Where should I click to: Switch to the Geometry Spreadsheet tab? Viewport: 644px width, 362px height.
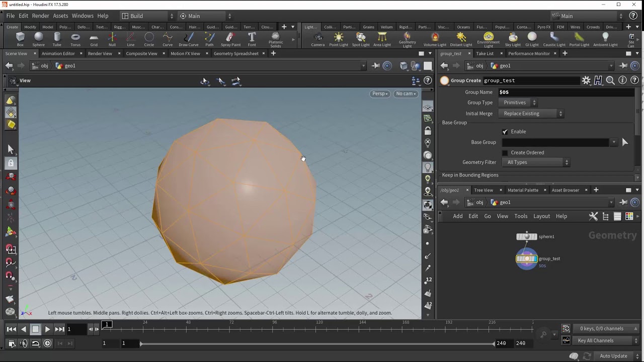click(x=236, y=53)
